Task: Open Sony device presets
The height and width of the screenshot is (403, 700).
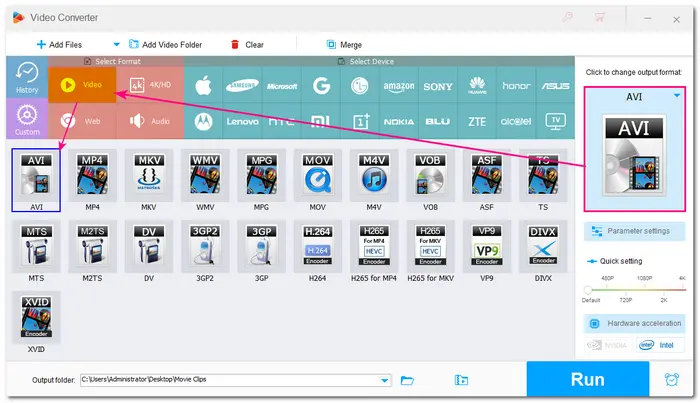Action: [x=438, y=85]
